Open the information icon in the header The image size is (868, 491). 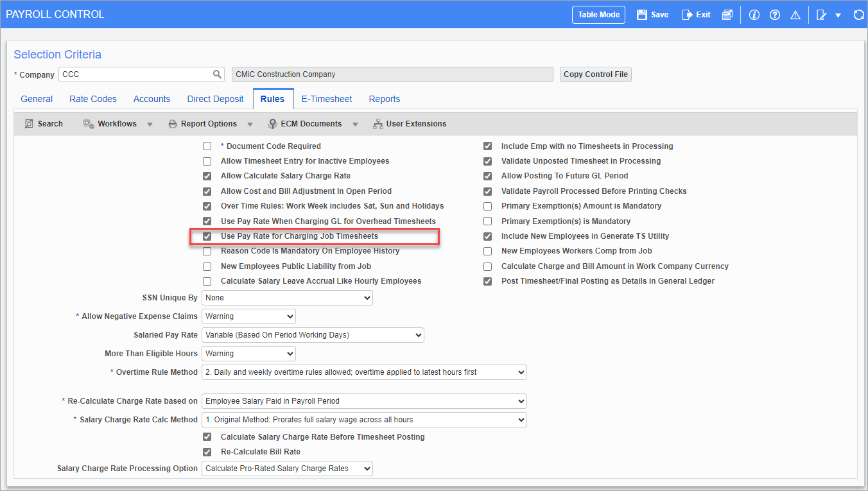pos(754,15)
